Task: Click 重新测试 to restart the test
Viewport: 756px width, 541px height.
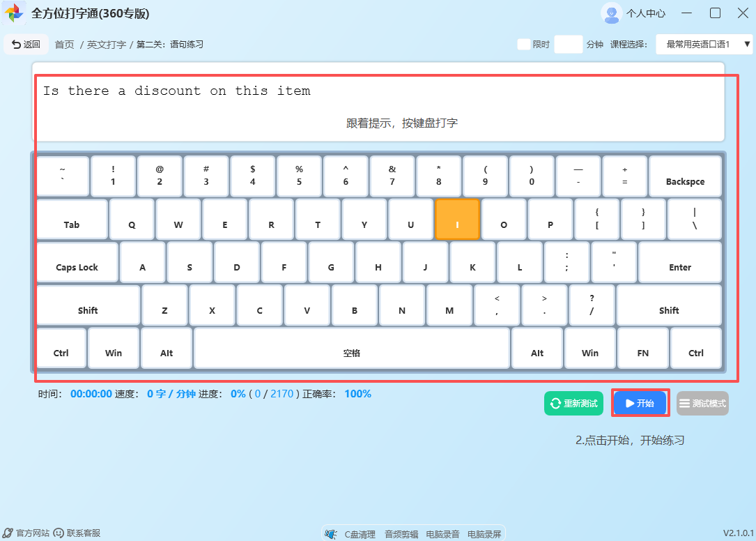Action: point(573,403)
